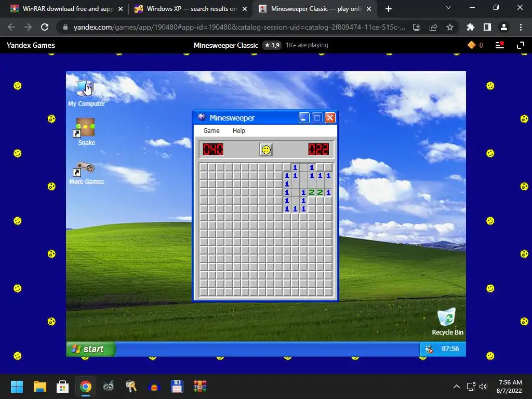Screen dimensions: 532x399
Task: Open the keys app on the taskbar
Action: tap(131, 387)
